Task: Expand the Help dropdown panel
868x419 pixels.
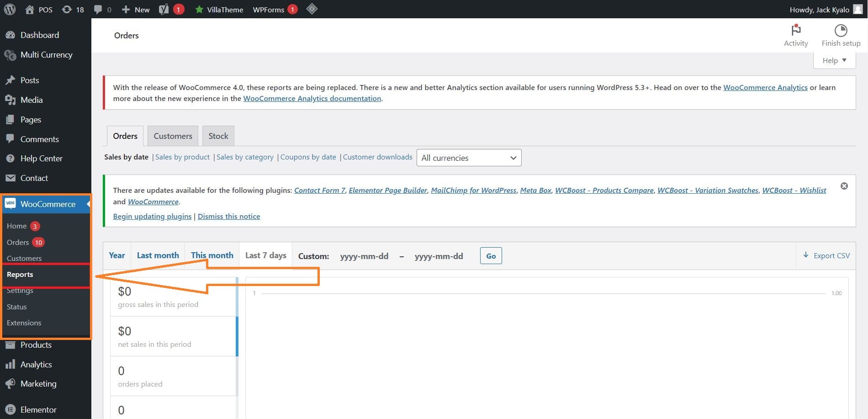Action: 834,60
